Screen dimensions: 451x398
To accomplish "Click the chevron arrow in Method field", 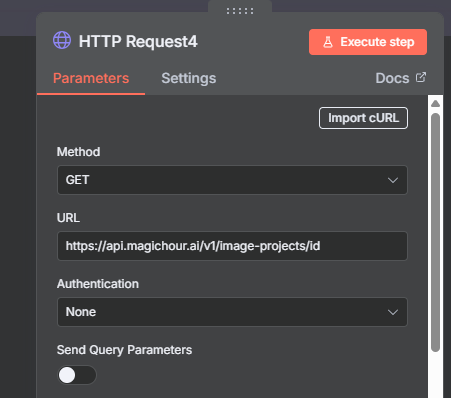I will (x=393, y=180).
